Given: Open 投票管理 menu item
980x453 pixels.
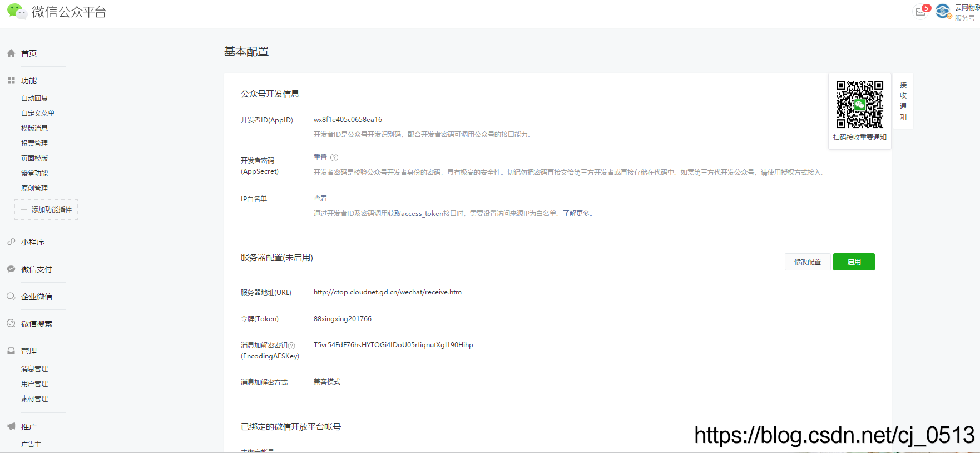Looking at the screenshot, I should pyautogui.click(x=34, y=143).
